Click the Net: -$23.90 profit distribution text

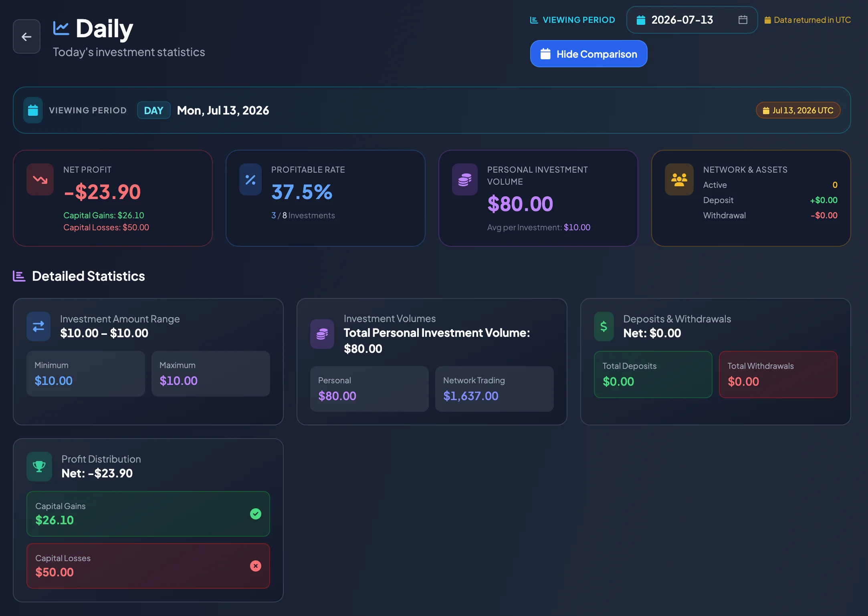(x=97, y=473)
